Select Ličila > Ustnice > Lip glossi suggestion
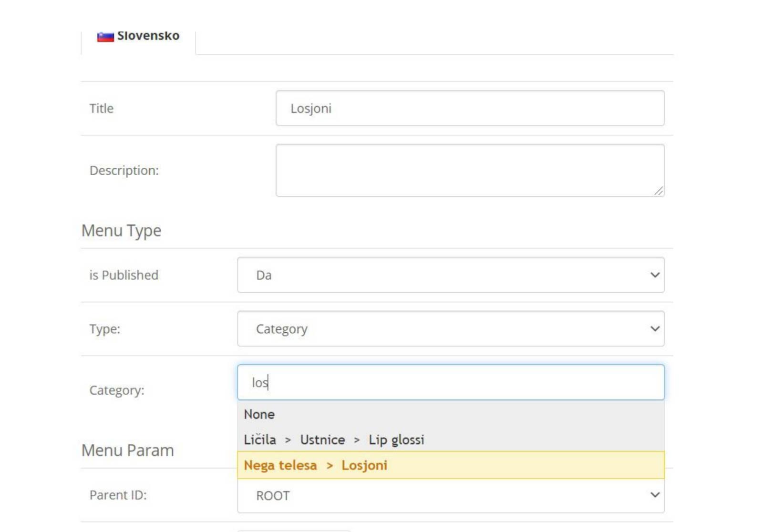Screen dimensions: 763x532 (334, 440)
